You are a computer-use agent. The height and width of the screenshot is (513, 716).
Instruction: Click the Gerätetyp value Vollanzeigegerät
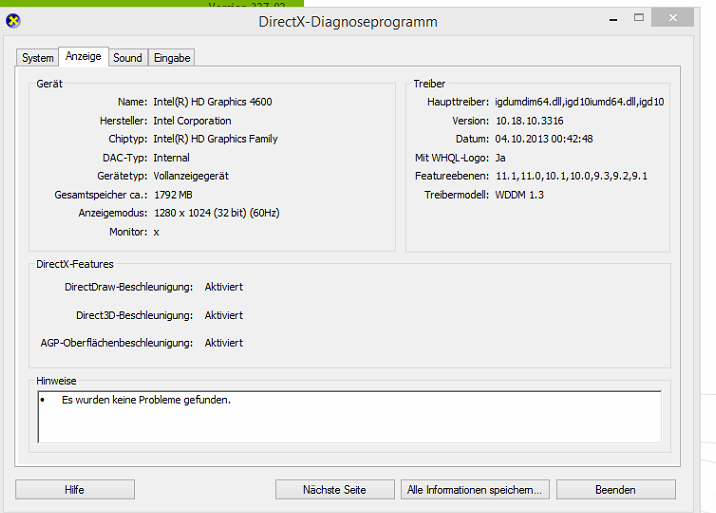pyautogui.click(x=191, y=176)
